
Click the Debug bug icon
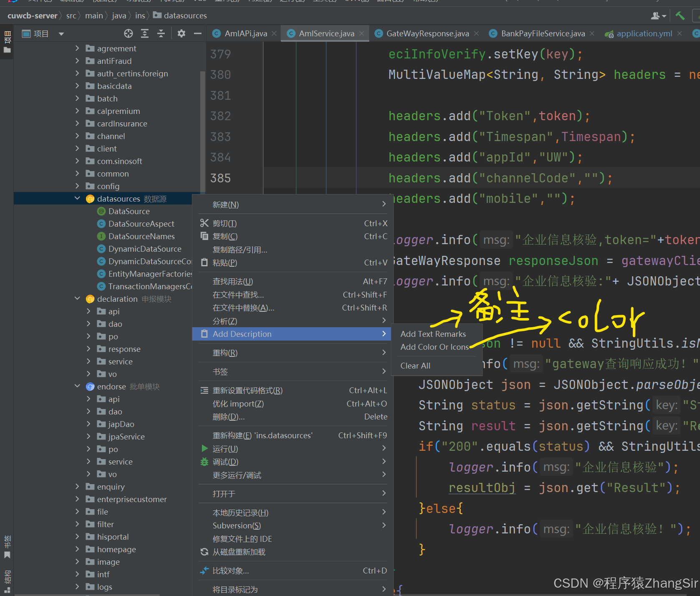(x=204, y=462)
